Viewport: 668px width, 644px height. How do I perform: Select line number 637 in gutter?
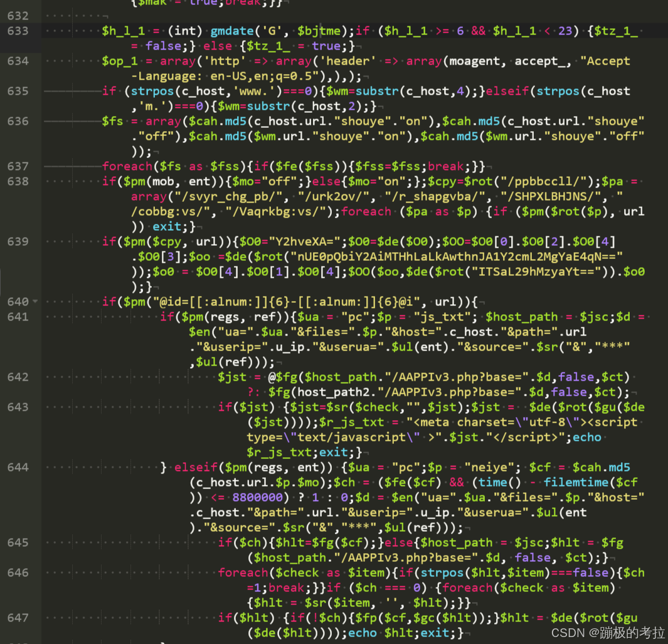click(18, 167)
